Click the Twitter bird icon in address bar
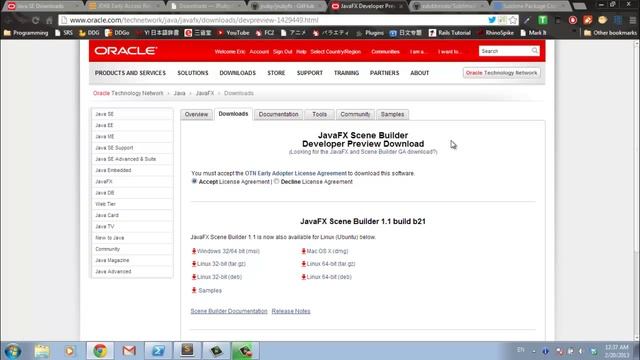The image size is (640, 360). [492, 20]
